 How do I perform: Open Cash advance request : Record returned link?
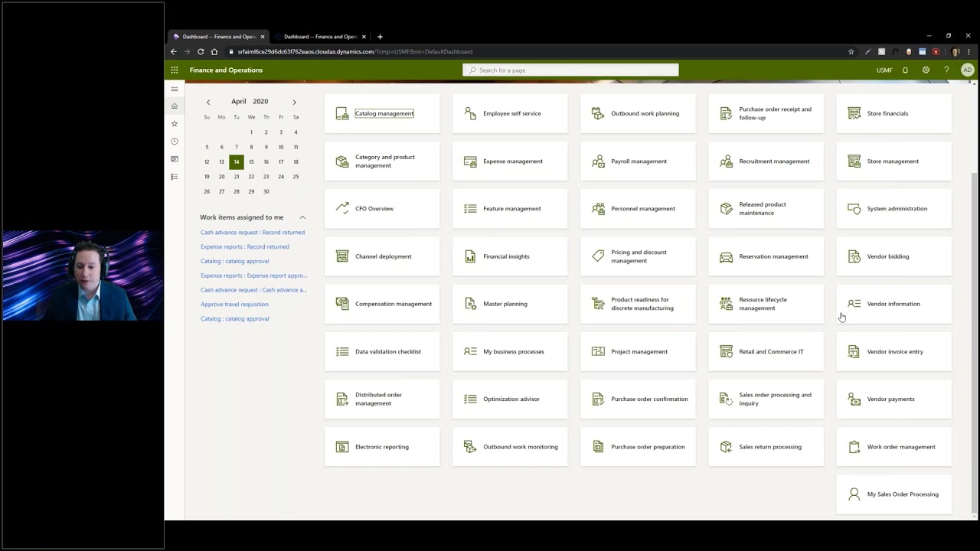253,232
